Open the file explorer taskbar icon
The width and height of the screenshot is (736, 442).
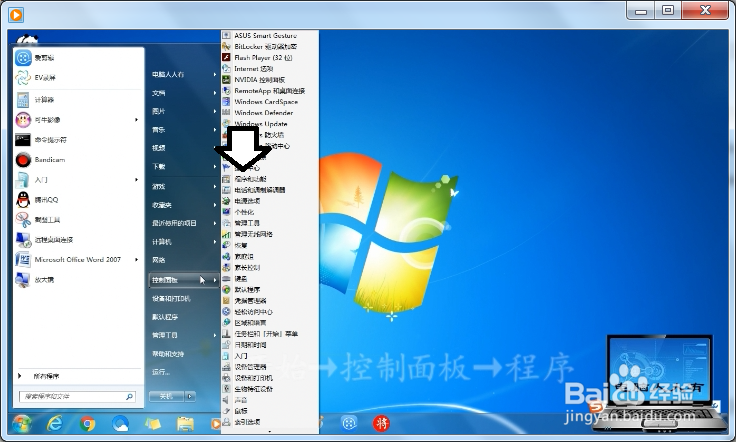point(185,424)
